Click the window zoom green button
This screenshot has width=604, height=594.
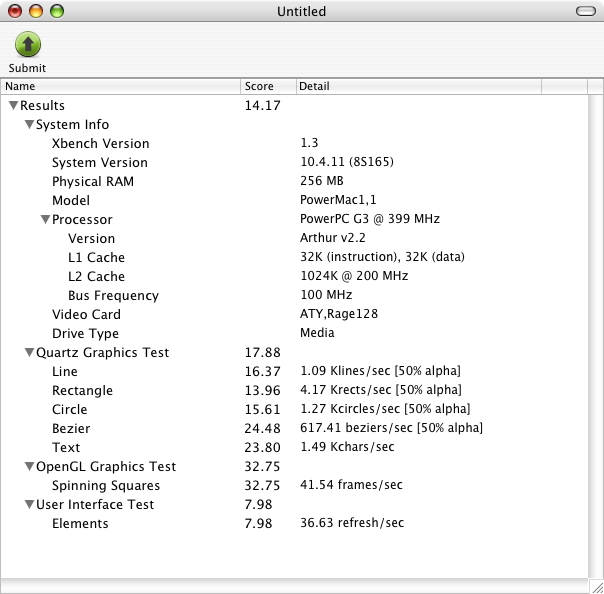click(57, 11)
